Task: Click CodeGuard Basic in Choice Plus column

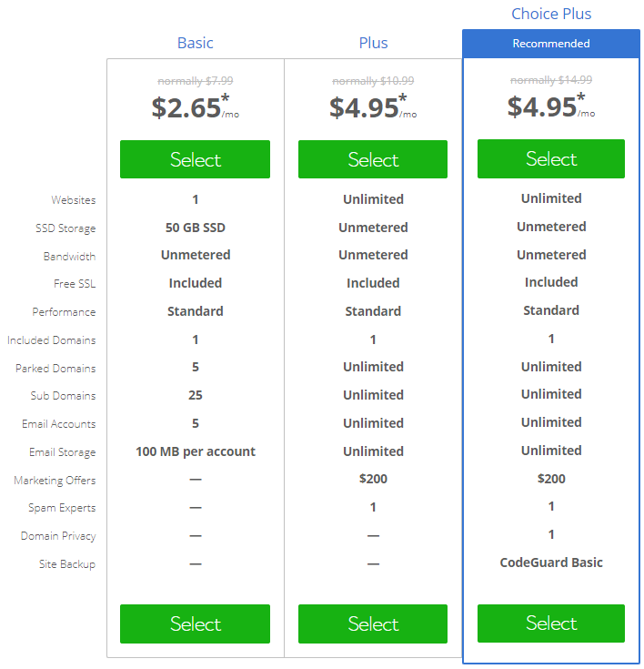Action: 551,563
